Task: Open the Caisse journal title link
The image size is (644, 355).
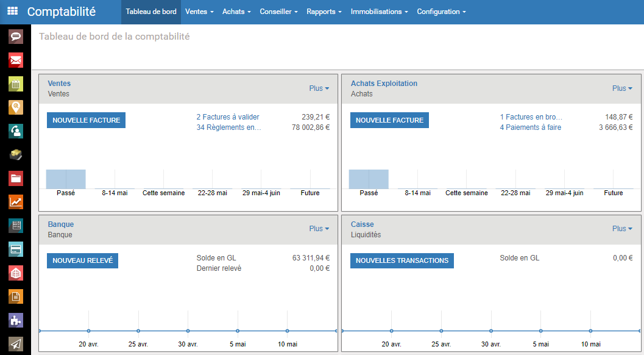Action: tap(363, 224)
